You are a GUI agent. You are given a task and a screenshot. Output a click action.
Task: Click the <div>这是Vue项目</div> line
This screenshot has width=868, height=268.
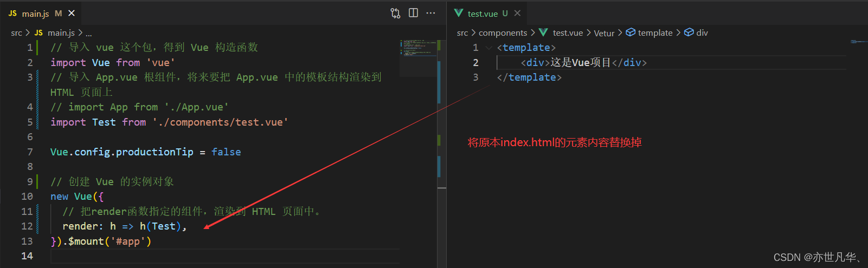(584, 63)
